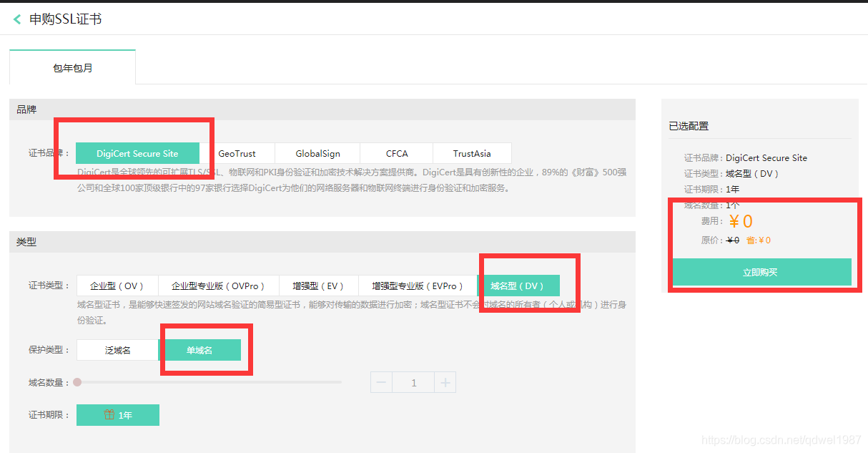Viewport: 868px width, 453px height.
Task: Choose 企业型专业版（OVPro）certificate type
Action: pos(219,286)
